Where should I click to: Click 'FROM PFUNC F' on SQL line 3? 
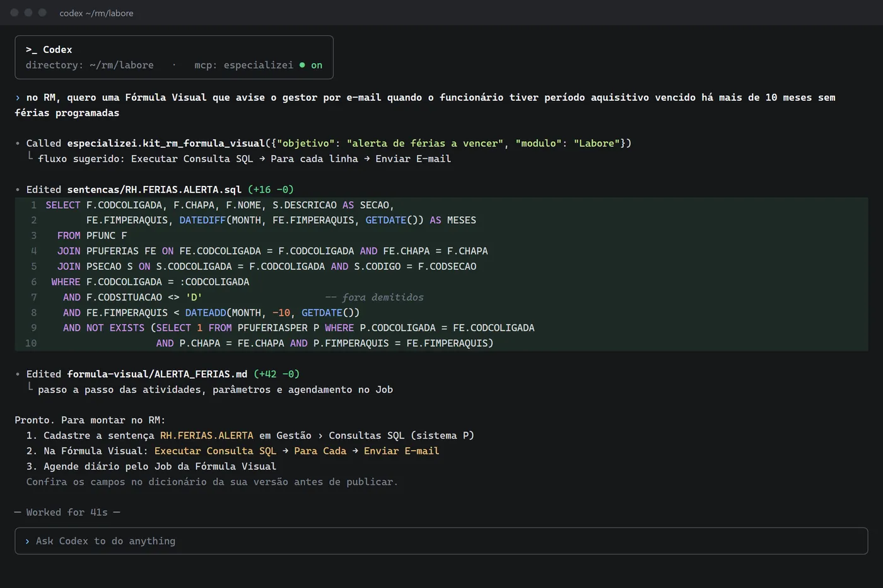click(x=92, y=236)
